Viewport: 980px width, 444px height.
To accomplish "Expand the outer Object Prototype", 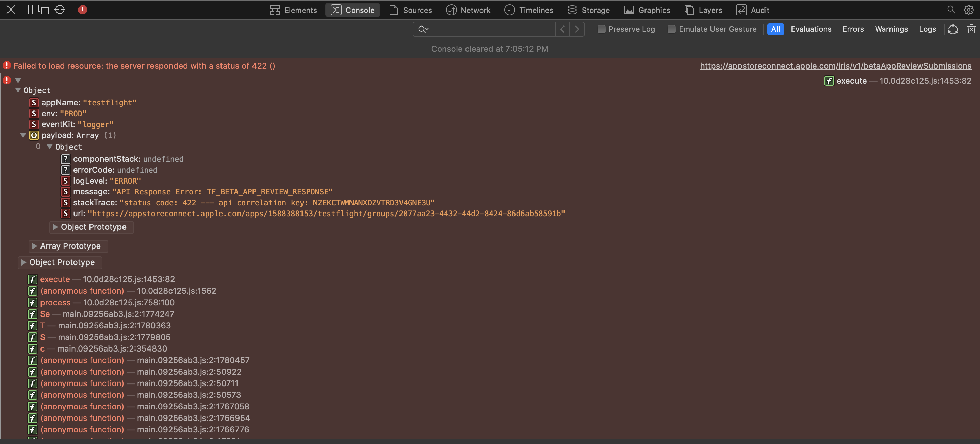I will point(60,263).
